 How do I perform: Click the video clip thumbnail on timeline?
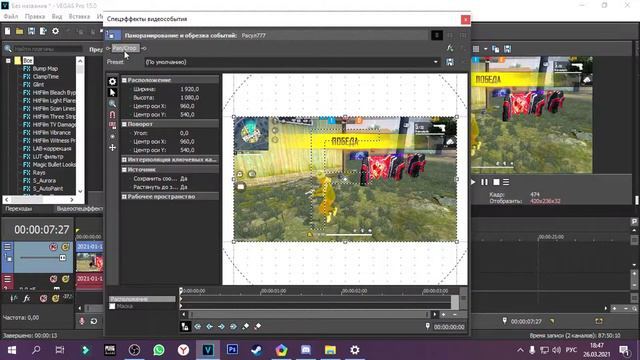[x=90, y=263]
